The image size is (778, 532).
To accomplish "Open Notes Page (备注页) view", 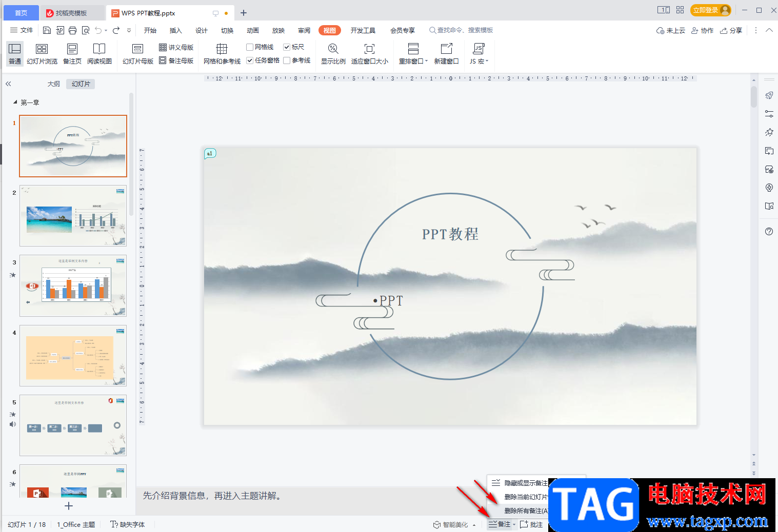I will click(x=72, y=54).
